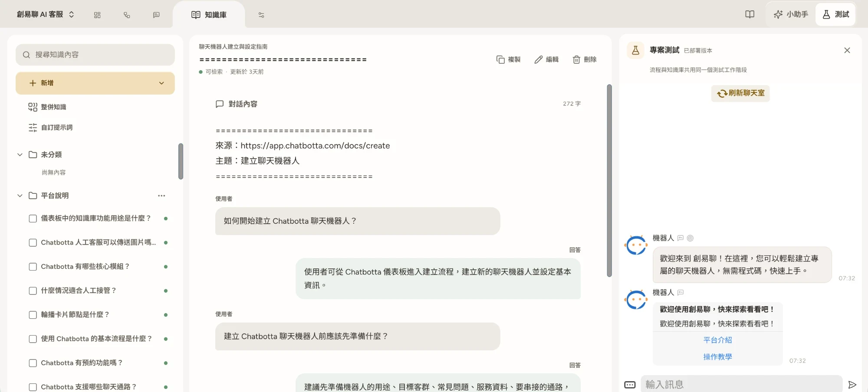This screenshot has width=868, height=392.
Task: Close the 專案測試 panel
Action: [x=847, y=50]
